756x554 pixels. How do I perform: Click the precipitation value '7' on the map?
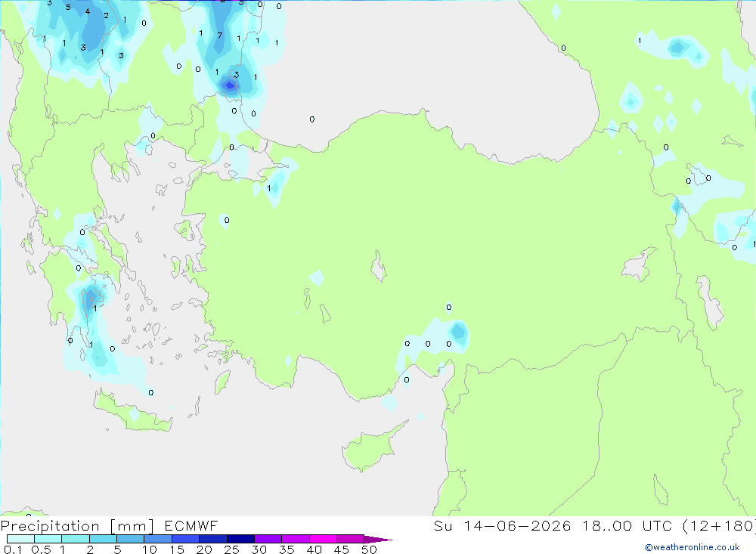(x=220, y=36)
